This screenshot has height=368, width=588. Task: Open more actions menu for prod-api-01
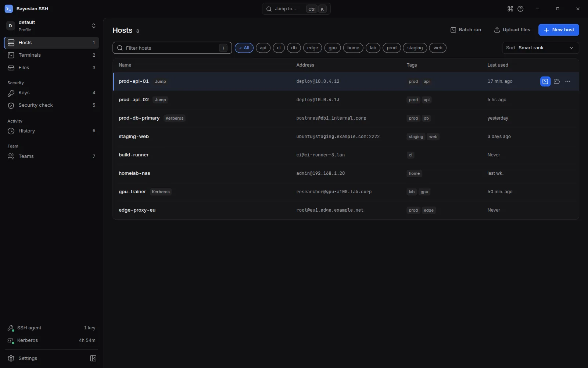click(x=568, y=81)
